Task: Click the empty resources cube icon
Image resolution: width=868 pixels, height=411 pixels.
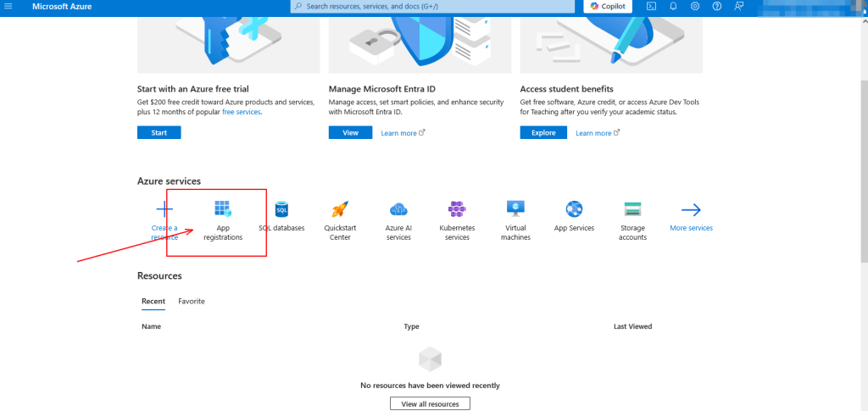Action: click(430, 359)
